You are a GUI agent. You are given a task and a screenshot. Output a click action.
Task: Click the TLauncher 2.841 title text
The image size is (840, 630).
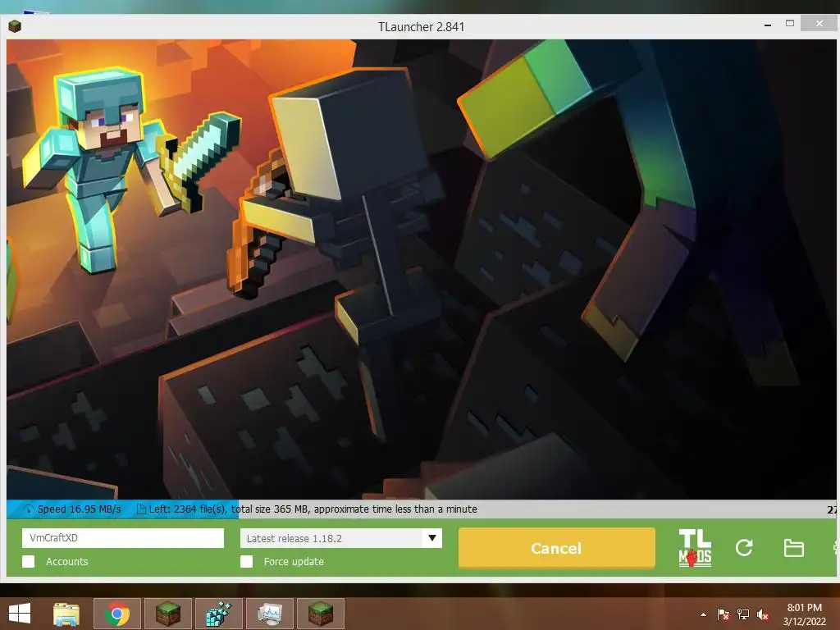click(x=421, y=27)
